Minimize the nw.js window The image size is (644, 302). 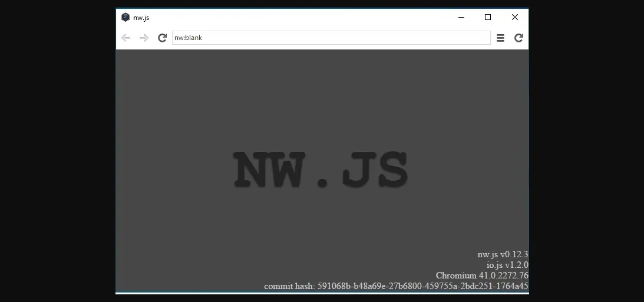tap(461, 18)
